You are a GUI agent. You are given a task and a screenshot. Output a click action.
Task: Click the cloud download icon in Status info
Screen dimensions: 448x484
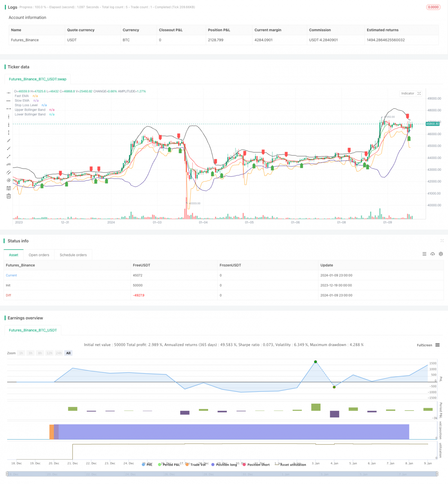432,254
